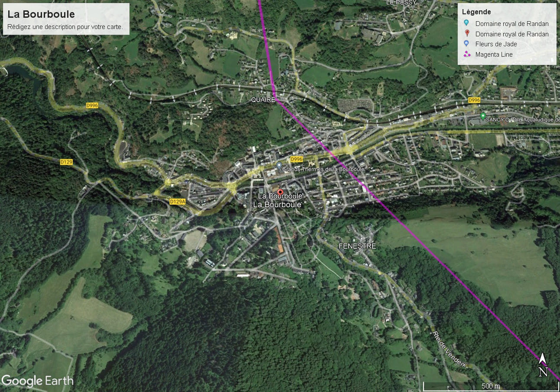
Task: Click the green SANCY'O map marker
Action: [x=483, y=116]
